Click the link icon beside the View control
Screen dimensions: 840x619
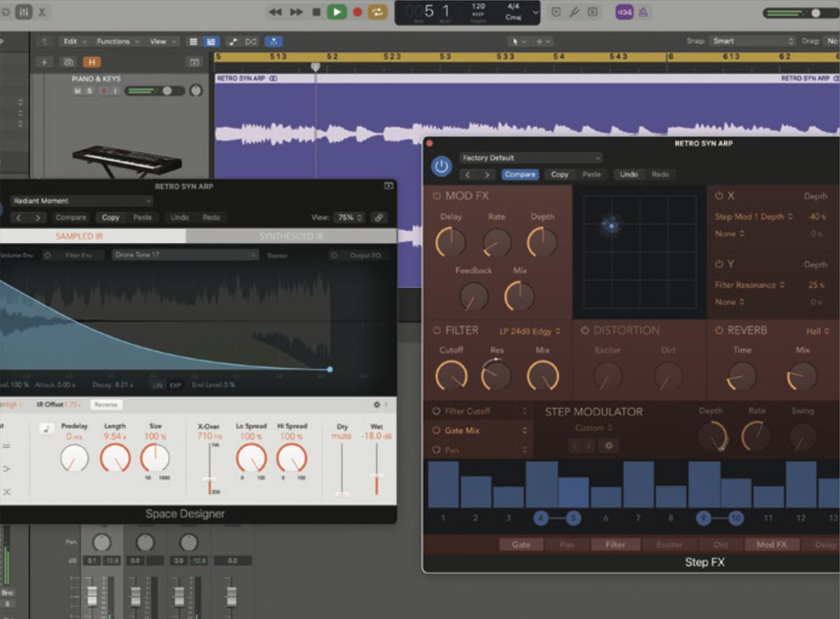378,217
